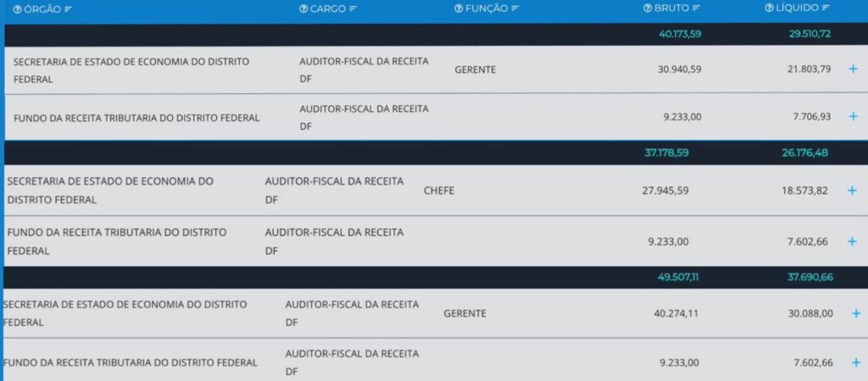Image resolution: width=868 pixels, height=381 pixels.
Task: Click the sort icon after BRUTO
Action: (697, 8)
